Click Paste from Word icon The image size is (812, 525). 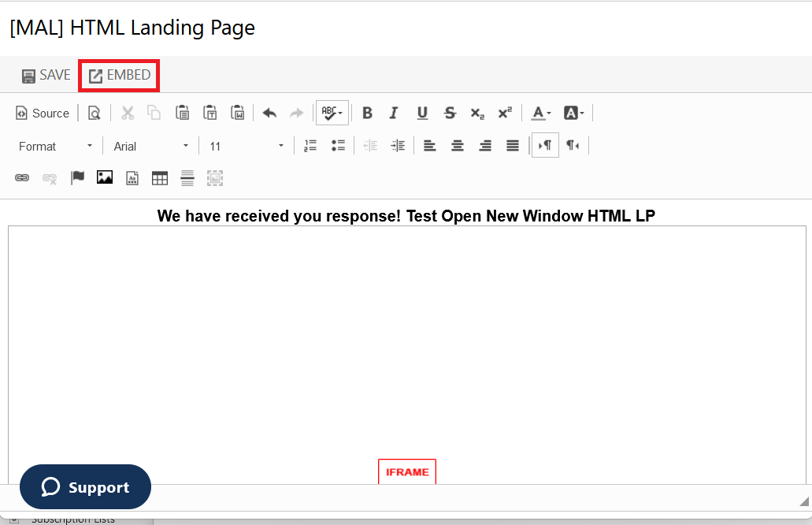[238, 113]
